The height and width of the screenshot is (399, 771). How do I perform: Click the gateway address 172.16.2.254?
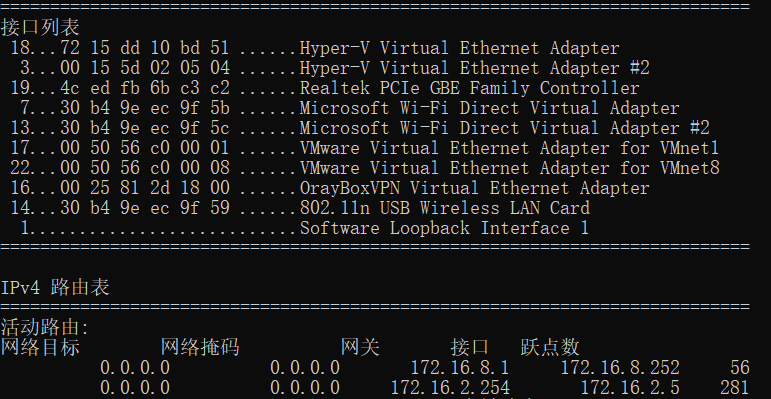click(x=450, y=388)
